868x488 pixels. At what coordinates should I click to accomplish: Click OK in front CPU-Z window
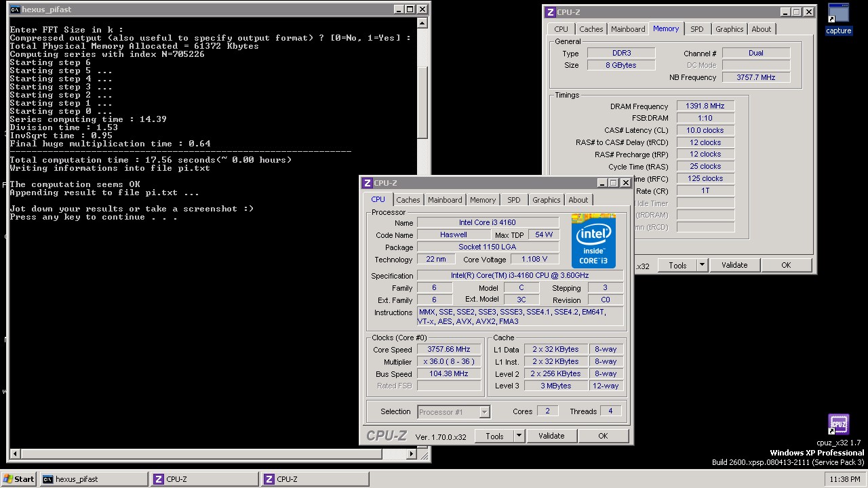click(x=603, y=436)
